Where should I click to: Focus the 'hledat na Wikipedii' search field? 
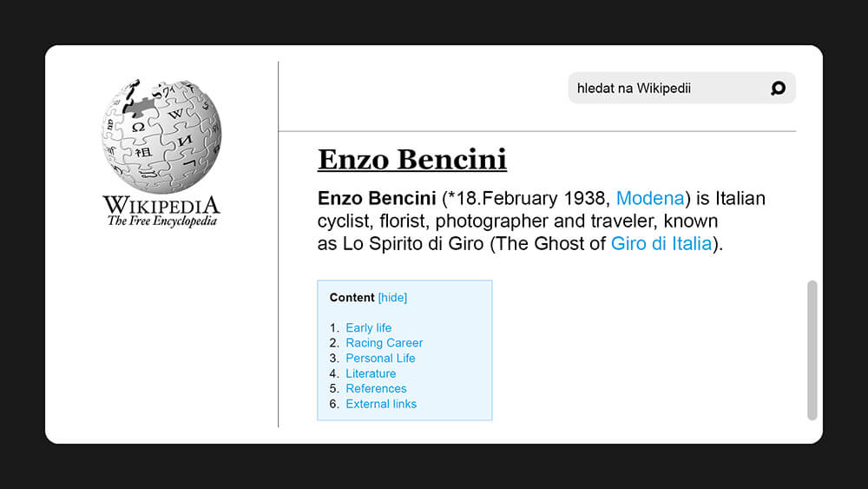tap(681, 88)
